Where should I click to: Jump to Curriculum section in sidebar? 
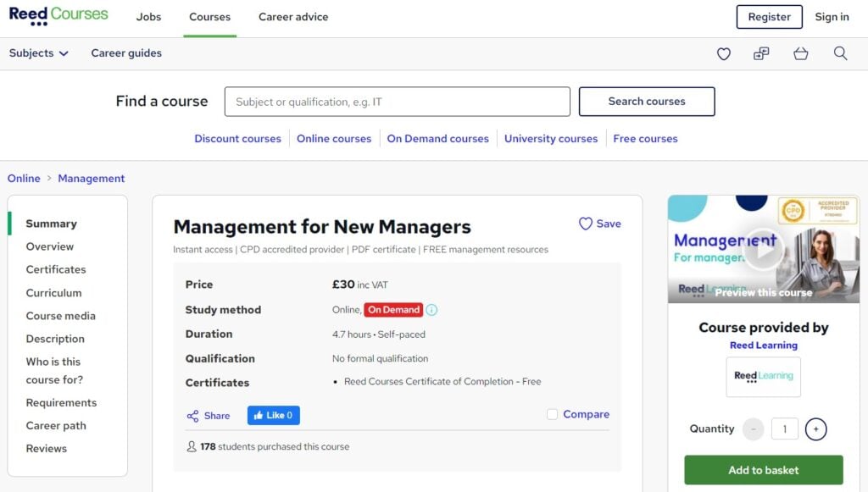(53, 293)
